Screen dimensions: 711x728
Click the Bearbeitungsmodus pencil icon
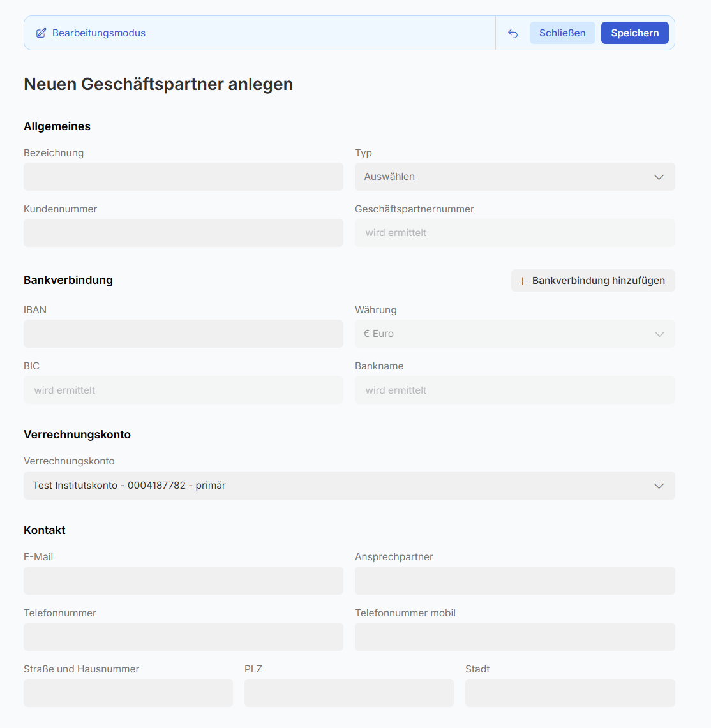(x=41, y=33)
